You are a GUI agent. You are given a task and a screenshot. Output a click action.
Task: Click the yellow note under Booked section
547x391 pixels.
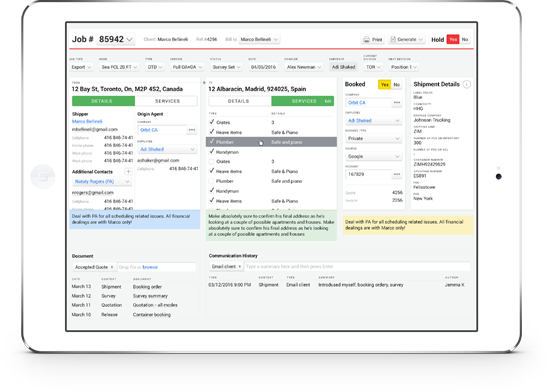pyautogui.click(x=408, y=225)
